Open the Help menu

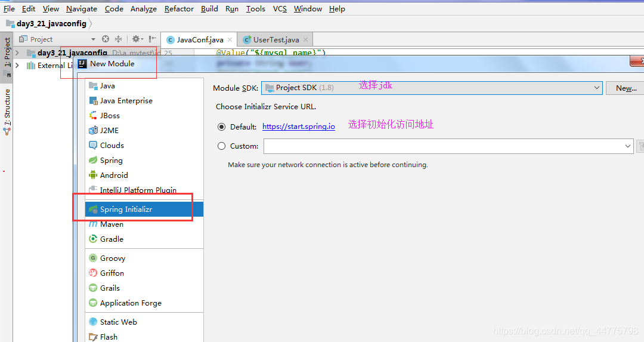point(337,8)
